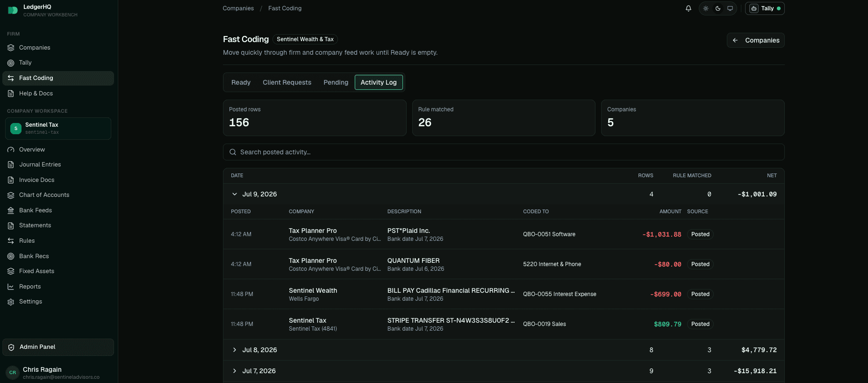Click the Sentinel Tax green S badge
Viewport: 868px width, 383px height.
pyautogui.click(x=16, y=129)
